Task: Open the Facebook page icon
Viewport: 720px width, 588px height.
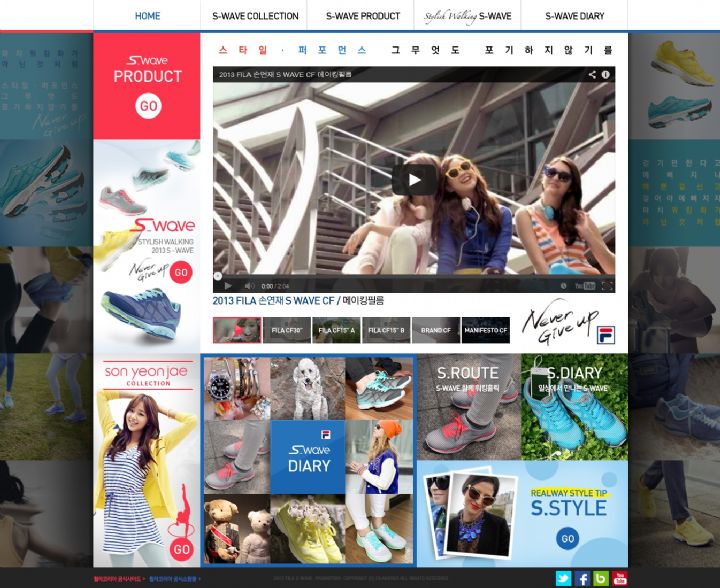Action: click(x=582, y=578)
